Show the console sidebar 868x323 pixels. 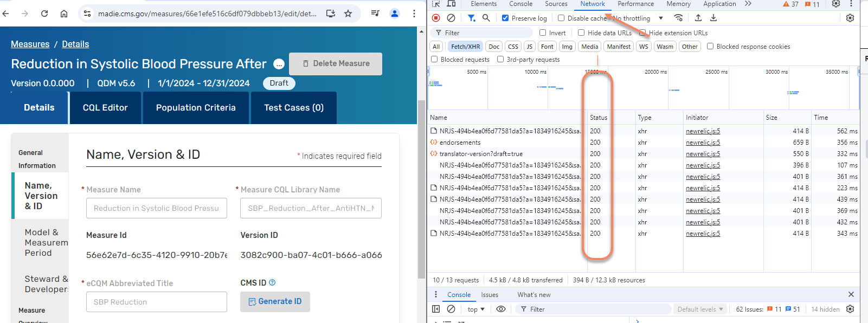pyautogui.click(x=436, y=309)
